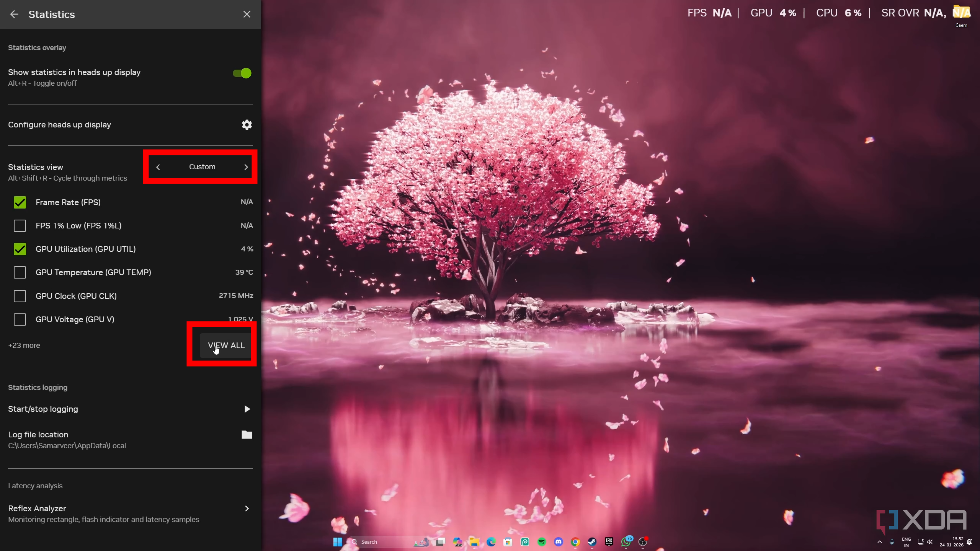The height and width of the screenshot is (551, 980).
Task: Switch to next Statistics view preset
Action: (246, 167)
